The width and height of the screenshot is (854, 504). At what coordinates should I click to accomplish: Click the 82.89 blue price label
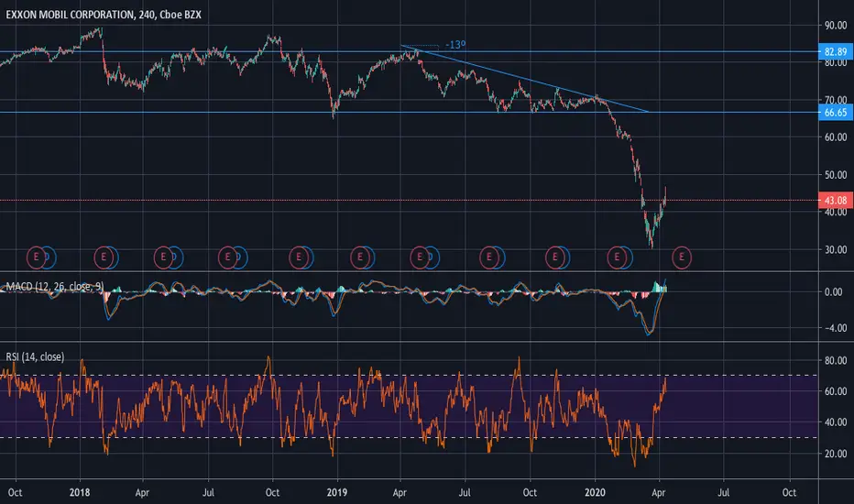click(836, 51)
